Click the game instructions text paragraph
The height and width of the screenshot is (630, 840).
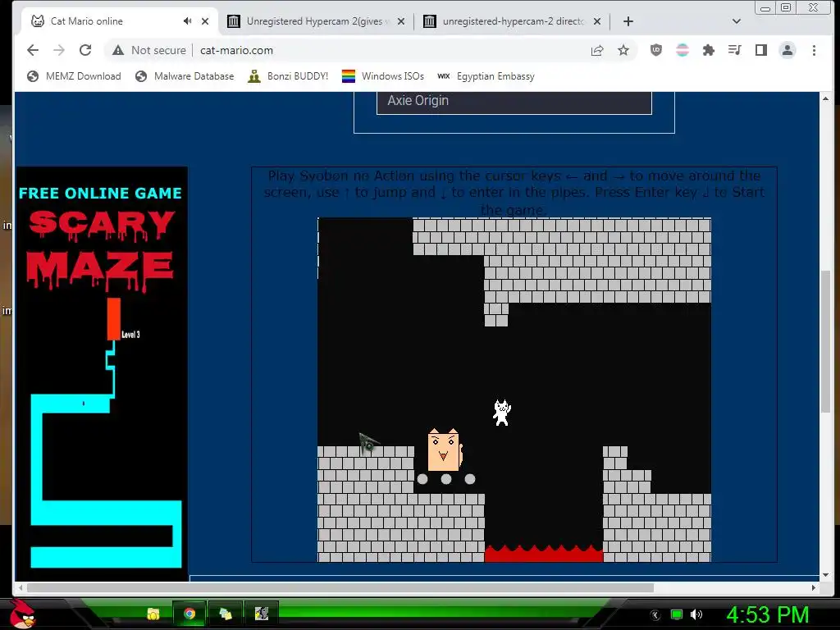point(514,192)
